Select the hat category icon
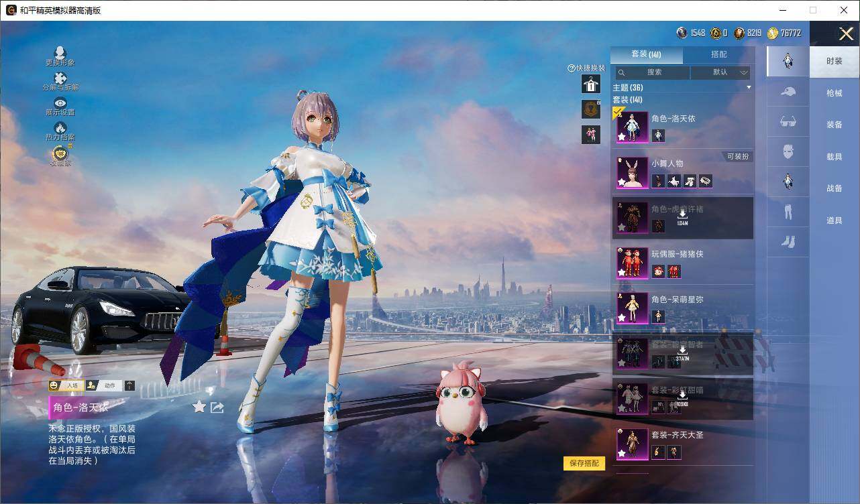Image resolution: width=860 pixels, height=504 pixels. [788, 91]
